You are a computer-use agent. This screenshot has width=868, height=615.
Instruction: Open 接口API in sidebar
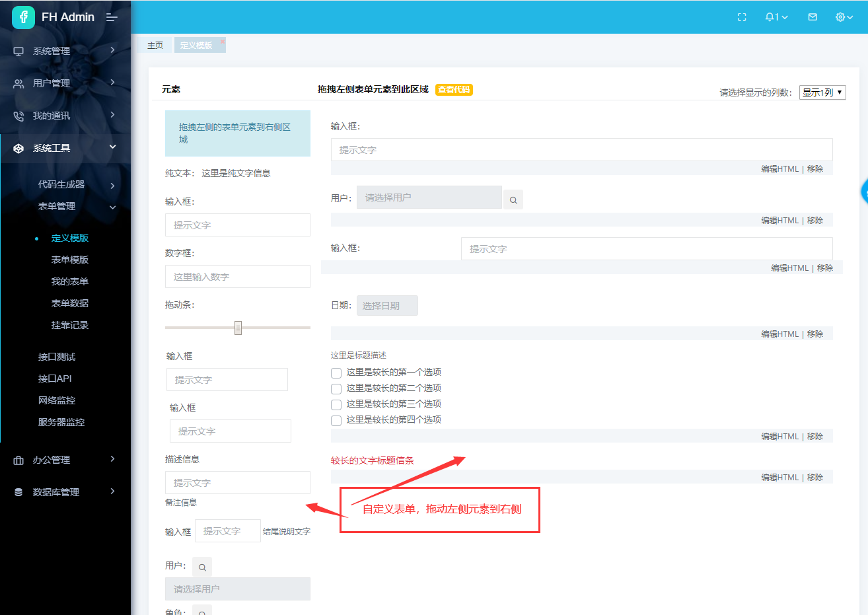tap(55, 379)
